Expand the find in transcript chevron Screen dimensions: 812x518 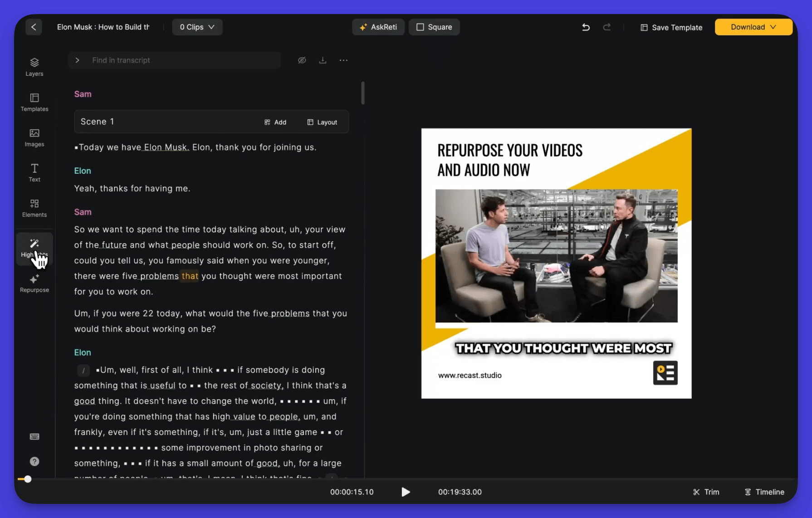click(77, 60)
